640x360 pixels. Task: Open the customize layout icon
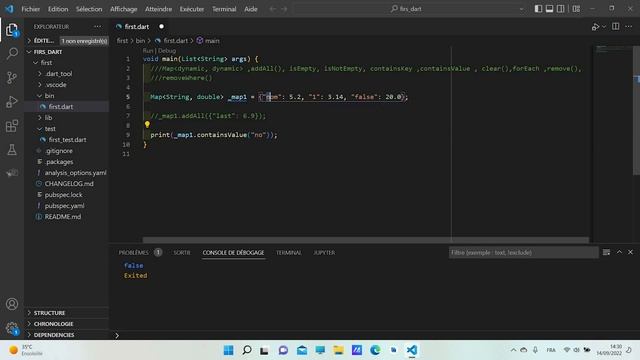[576, 9]
